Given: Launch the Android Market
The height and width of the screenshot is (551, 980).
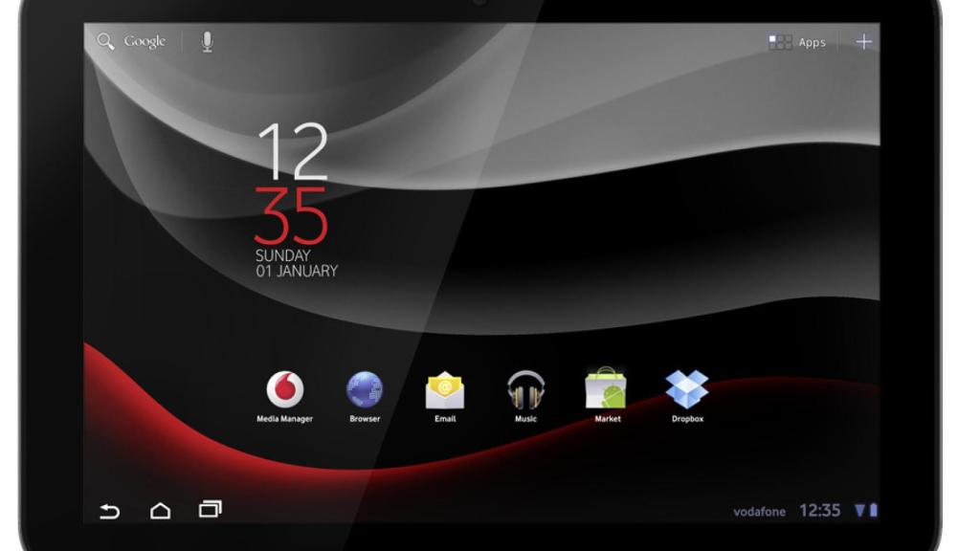Looking at the screenshot, I should point(605,390).
